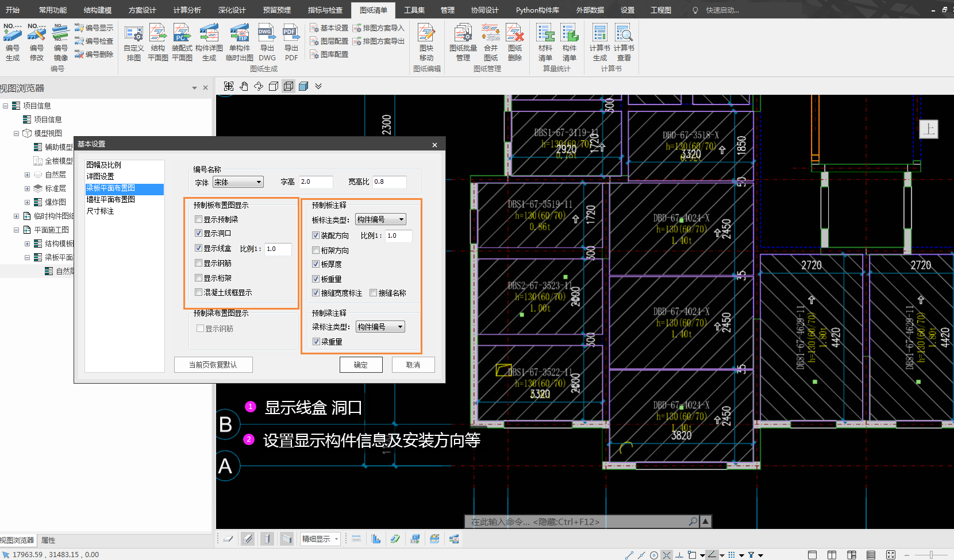Click the 当前页恢复默认 button
Screen dimensions: 954x560
[x=213, y=365]
